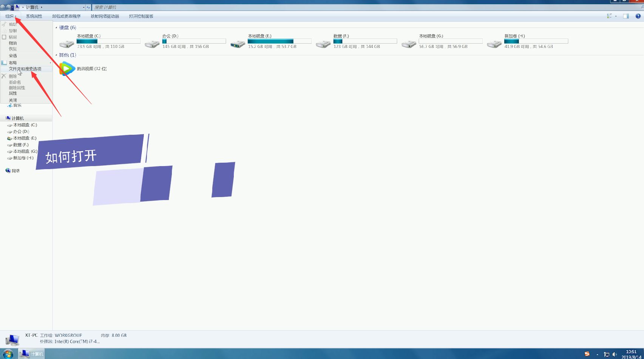Select the 数据 (F:) drive icon
Viewport: 644px width, 359px height.
pos(323,44)
